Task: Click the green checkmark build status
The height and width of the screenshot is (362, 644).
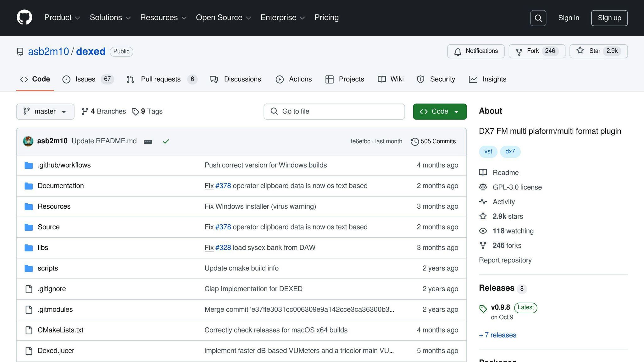Action: [166, 141]
